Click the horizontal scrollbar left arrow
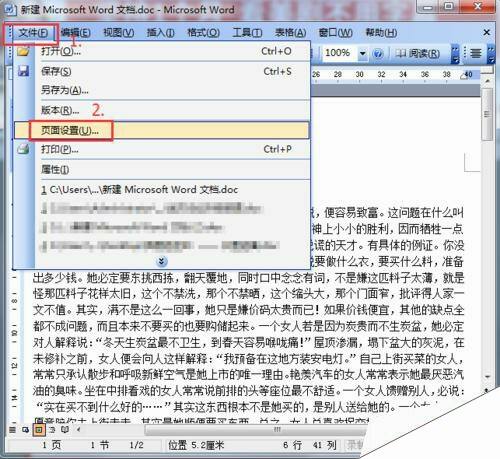 pos(79,430)
